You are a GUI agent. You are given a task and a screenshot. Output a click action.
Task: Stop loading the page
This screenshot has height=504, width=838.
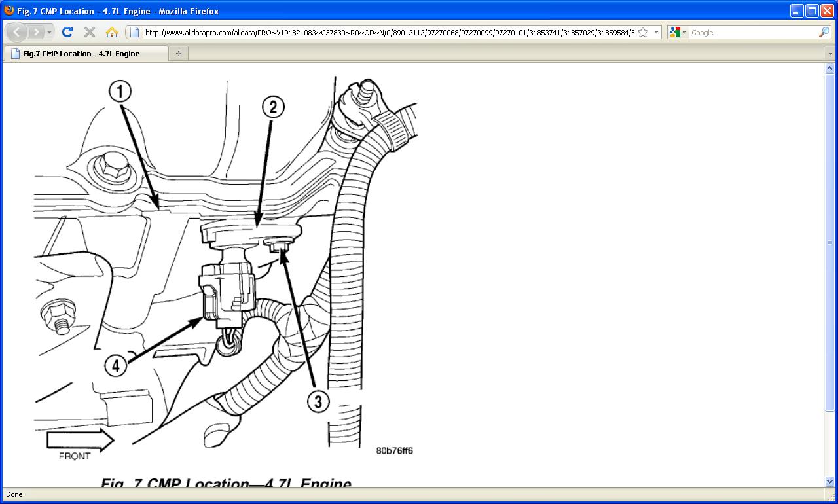click(x=90, y=32)
